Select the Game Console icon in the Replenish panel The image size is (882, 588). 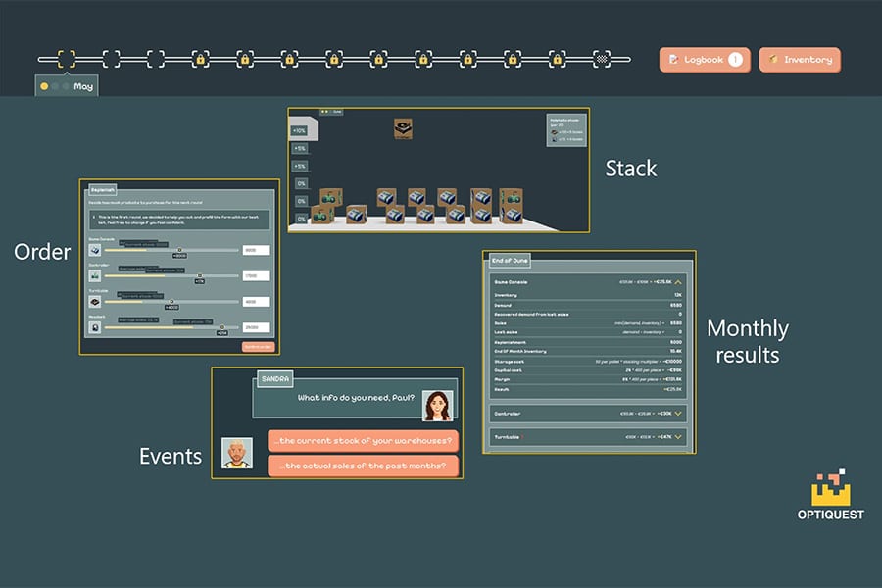(95, 249)
